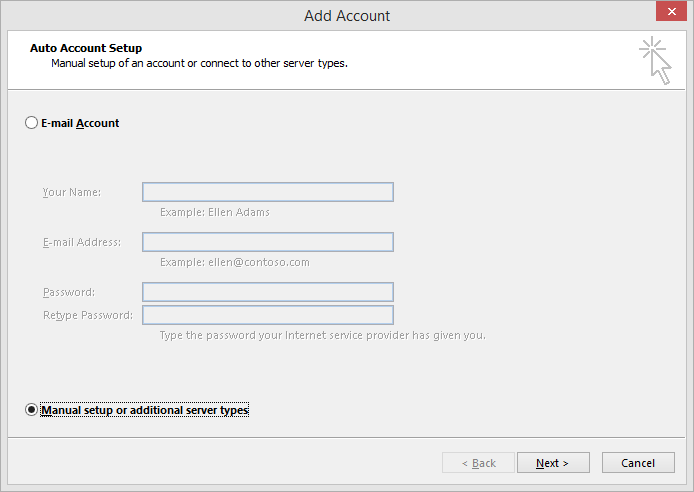
Task: Focus the E-mail Address input box
Action: coord(268,242)
